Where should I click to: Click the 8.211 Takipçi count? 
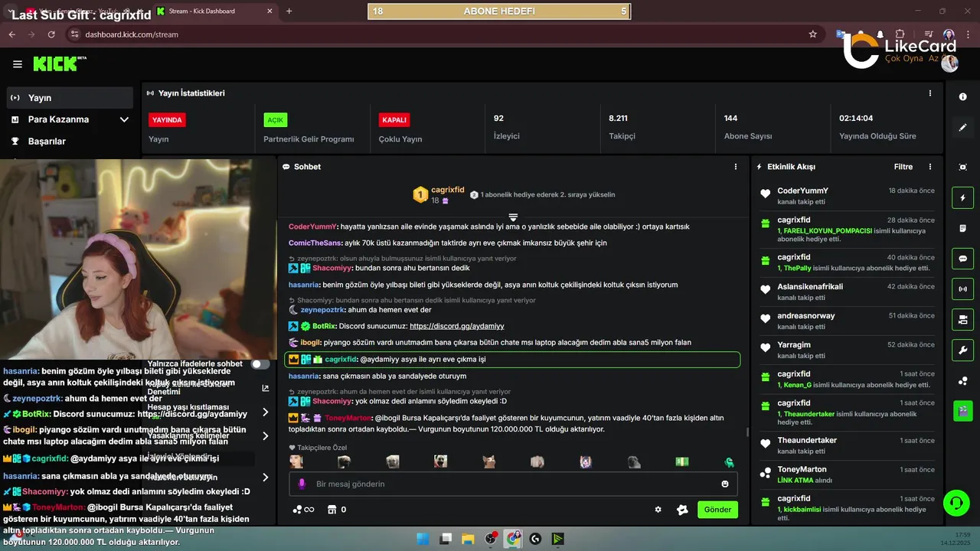(x=618, y=118)
